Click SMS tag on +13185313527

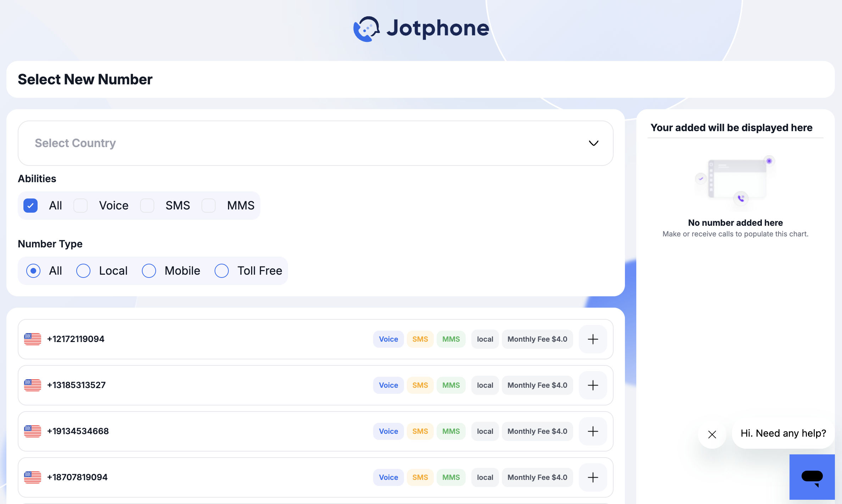tap(420, 385)
